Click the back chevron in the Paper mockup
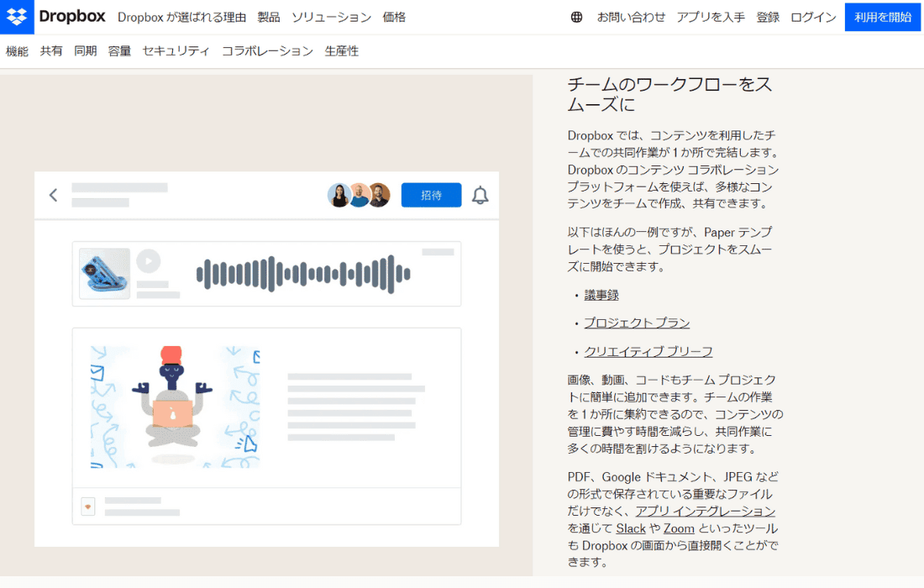This screenshot has height=588, width=924. tap(53, 195)
